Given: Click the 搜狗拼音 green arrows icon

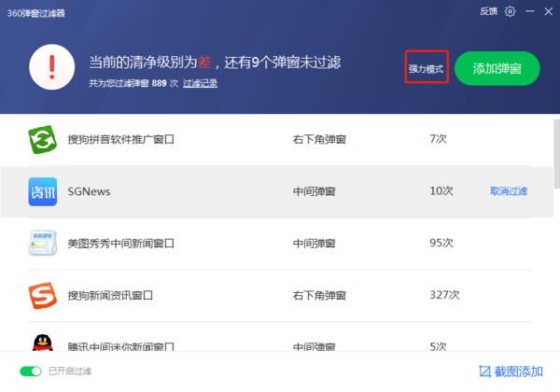Looking at the screenshot, I should tap(43, 140).
